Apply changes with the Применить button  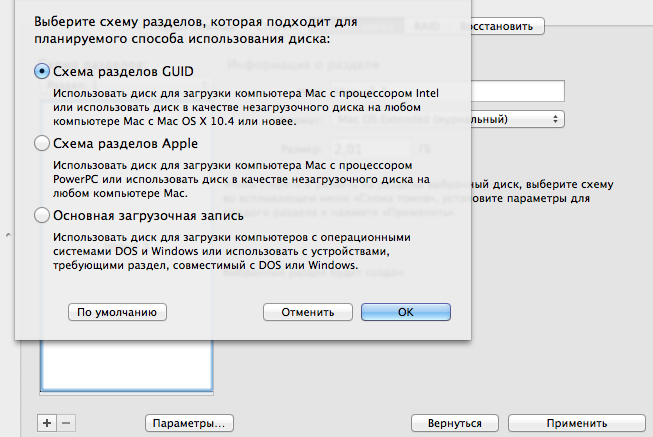coord(577,423)
